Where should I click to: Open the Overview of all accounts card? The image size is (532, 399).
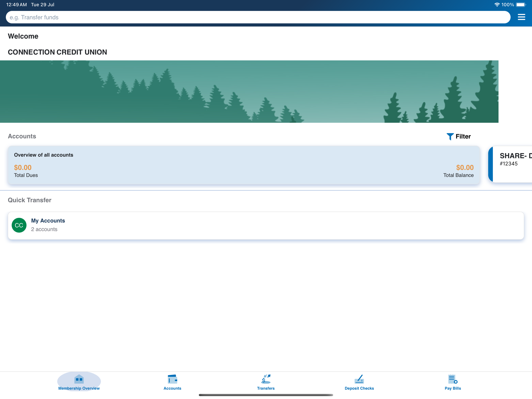click(244, 165)
